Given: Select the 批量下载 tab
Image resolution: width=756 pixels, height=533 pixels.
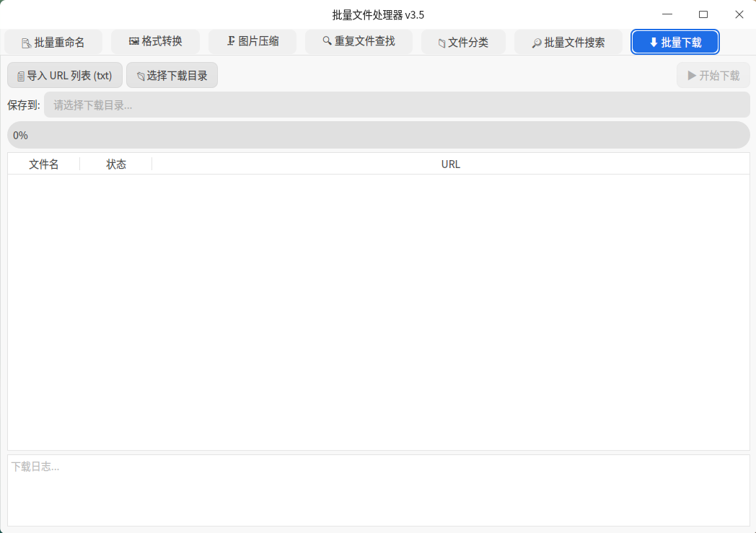Looking at the screenshot, I should coord(675,42).
